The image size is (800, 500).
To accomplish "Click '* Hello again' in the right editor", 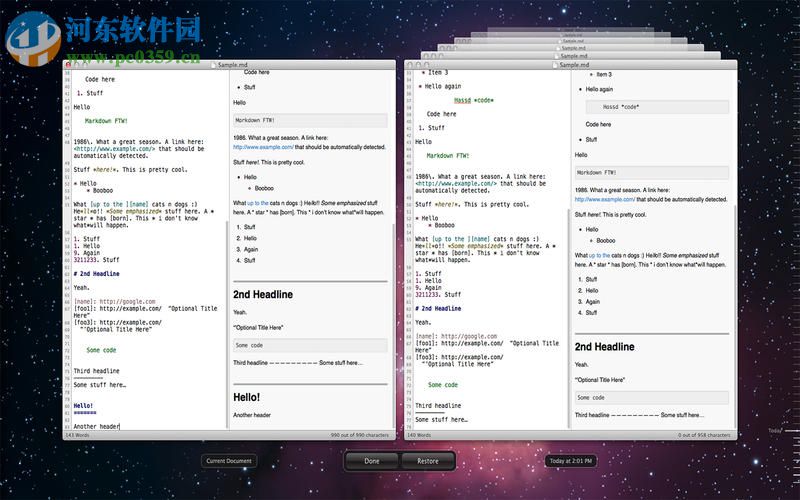I will pos(440,86).
